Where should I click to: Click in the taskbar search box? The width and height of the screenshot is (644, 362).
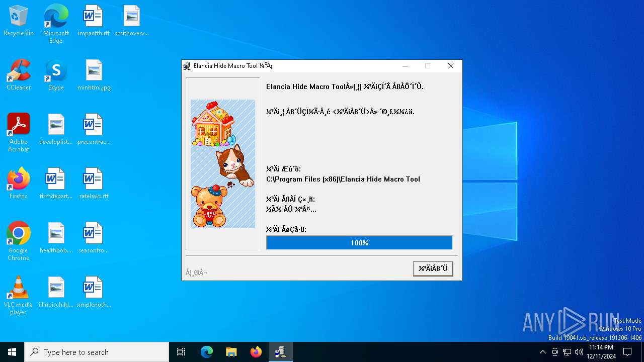pos(97,352)
